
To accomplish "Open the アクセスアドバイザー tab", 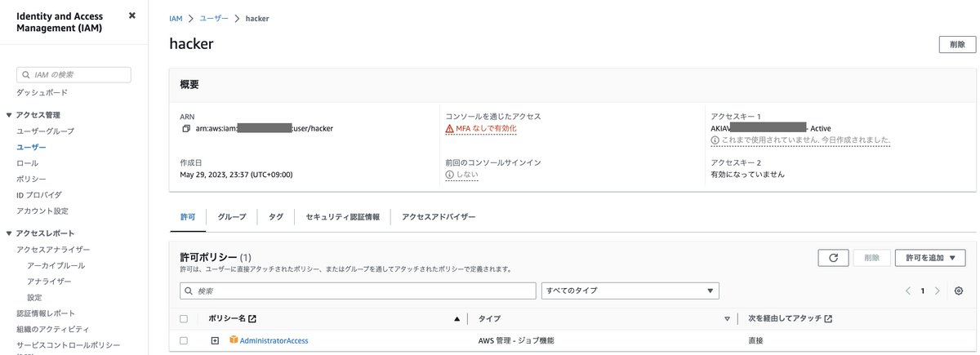I will [439, 217].
